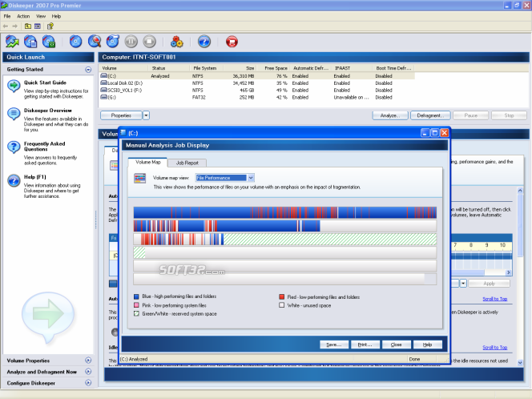Click the scroll up arrow of right pane scrollbar
The width and height of the screenshot is (532, 399).
pyautogui.click(x=520, y=191)
